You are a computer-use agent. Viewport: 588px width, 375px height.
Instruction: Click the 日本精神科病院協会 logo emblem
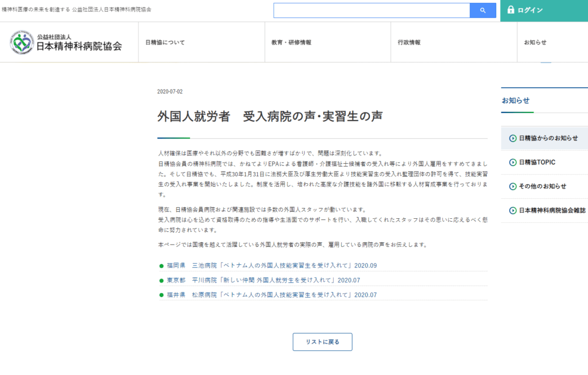(x=22, y=42)
